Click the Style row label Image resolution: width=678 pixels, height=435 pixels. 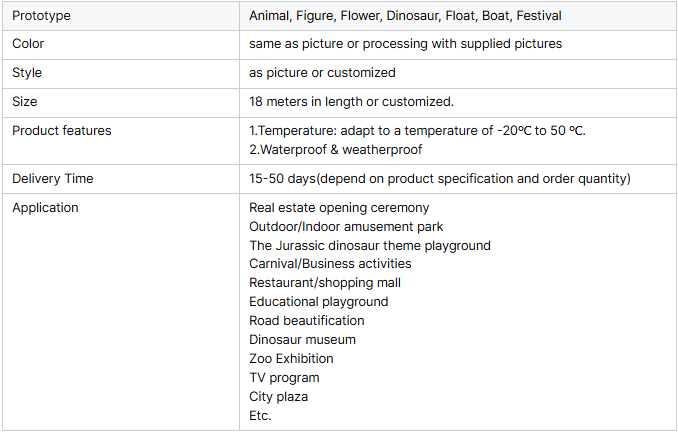[x=27, y=73]
